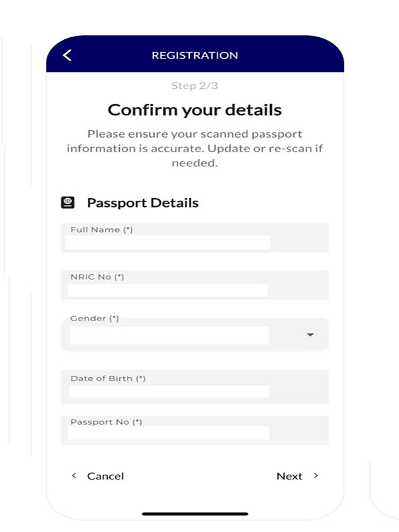The image size is (399, 532).
Task: Click the Cancel button
Action: point(105,476)
